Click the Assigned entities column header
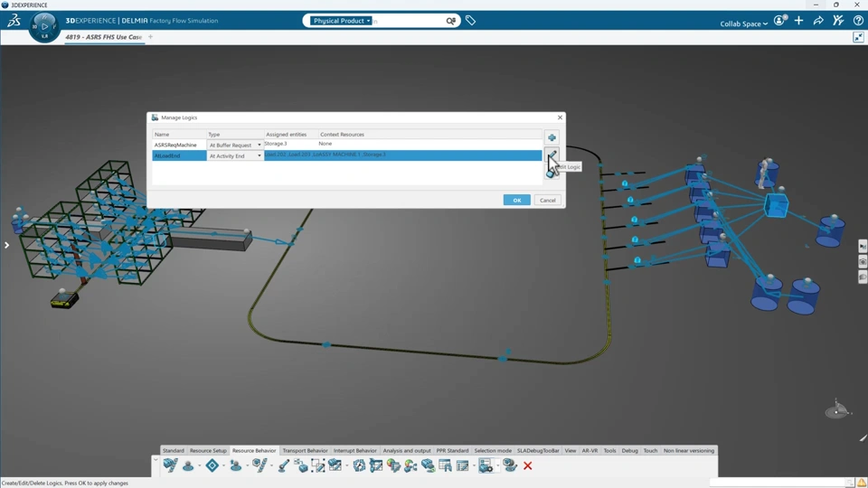 click(290, 135)
